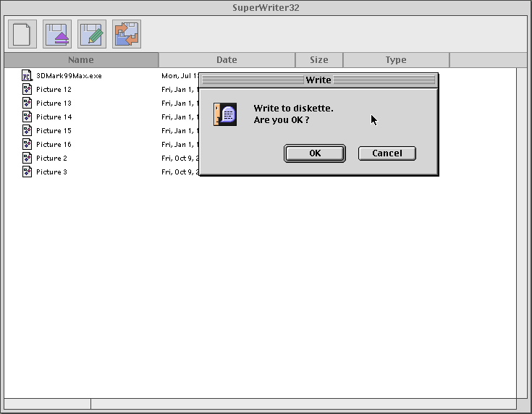Click the Size column header
Image resolution: width=532 pixels, height=414 pixels.
[318, 60]
